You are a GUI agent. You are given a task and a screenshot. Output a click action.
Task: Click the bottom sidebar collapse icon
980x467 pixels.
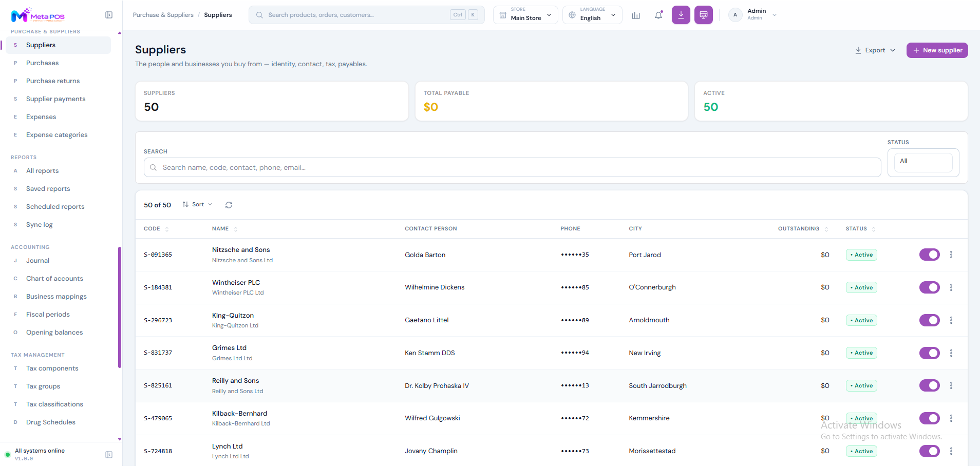[x=109, y=455]
